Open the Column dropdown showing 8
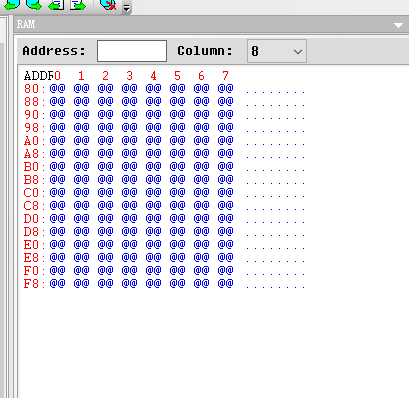409x398 pixels. pyautogui.click(x=277, y=51)
